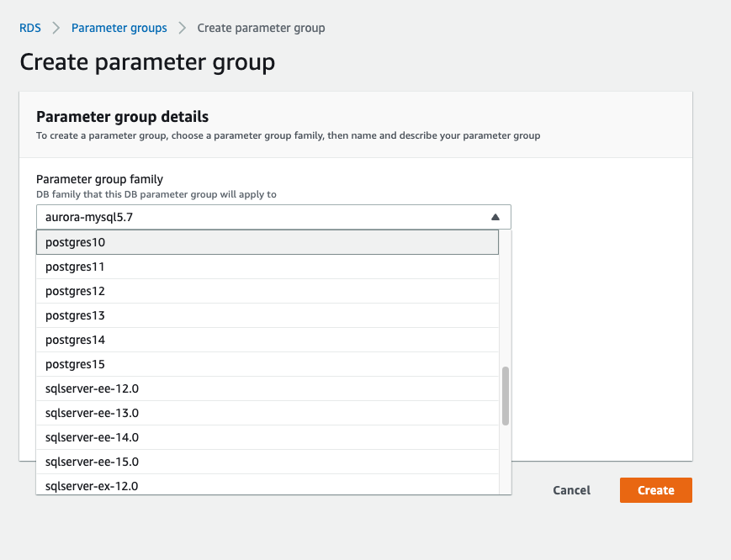Select sqlserver-ee-13.0 from list

[x=268, y=413]
